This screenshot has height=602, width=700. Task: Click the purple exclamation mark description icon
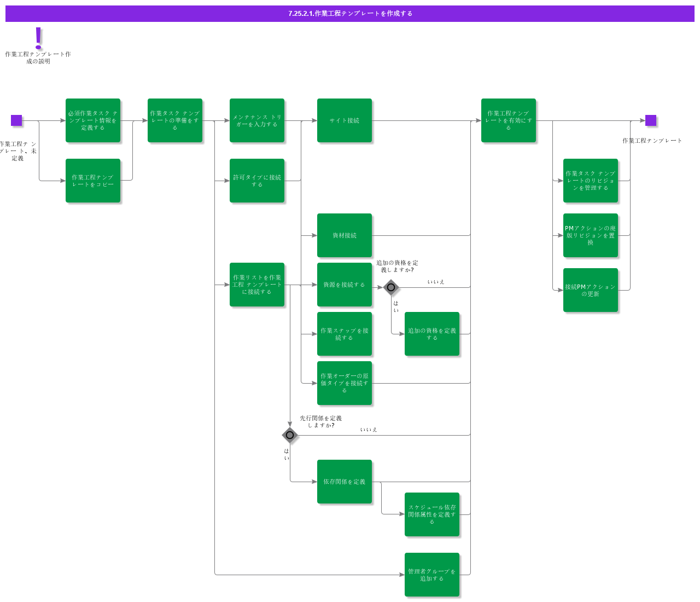(38, 38)
